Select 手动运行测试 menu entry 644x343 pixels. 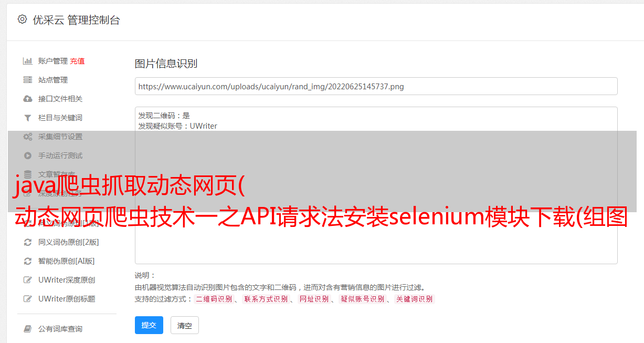point(60,155)
